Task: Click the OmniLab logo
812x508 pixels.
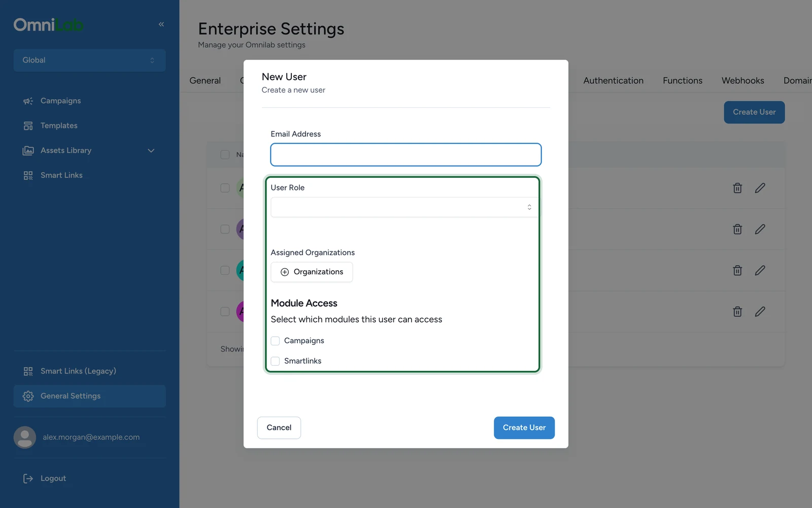Action: (x=48, y=24)
